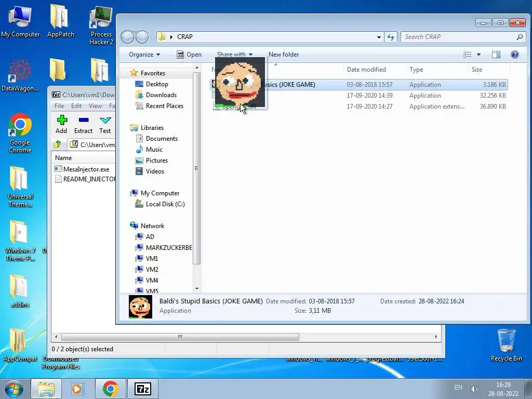Select Recent Places in Favorites
Image resolution: width=532 pixels, height=399 pixels.
(164, 106)
